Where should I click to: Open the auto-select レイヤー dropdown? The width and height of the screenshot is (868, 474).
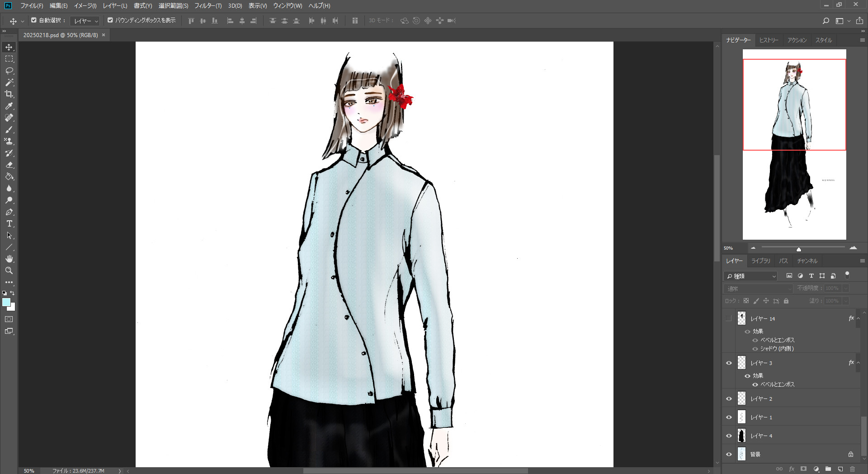(x=86, y=21)
